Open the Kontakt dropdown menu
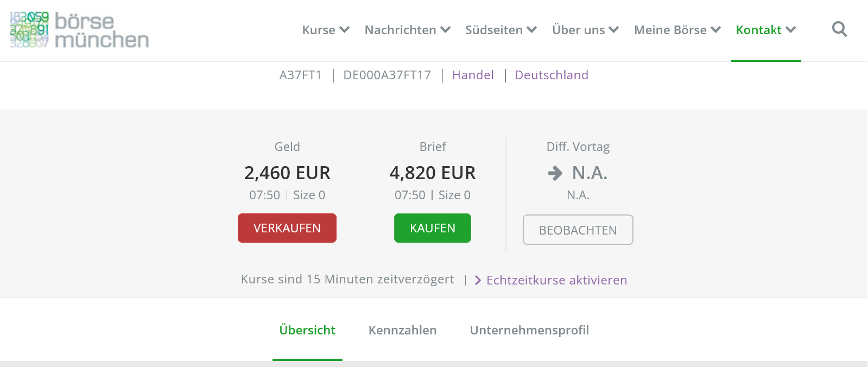868x367 pixels. pos(765,30)
